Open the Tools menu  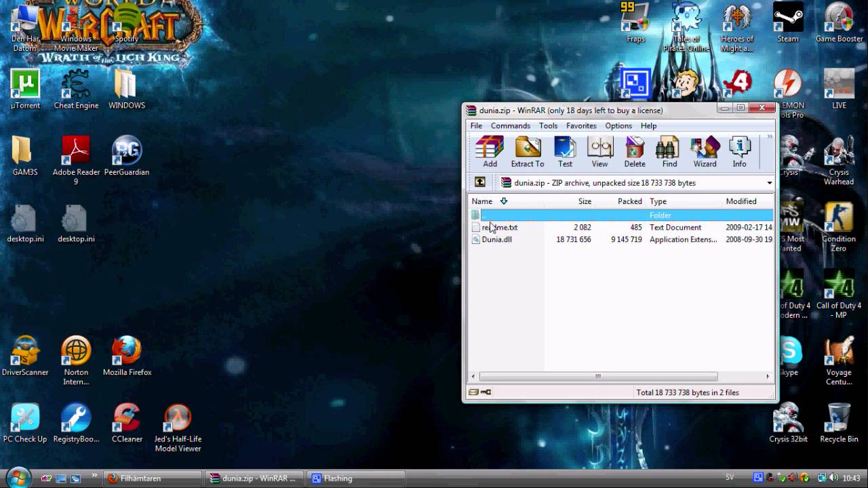tap(548, 125)
